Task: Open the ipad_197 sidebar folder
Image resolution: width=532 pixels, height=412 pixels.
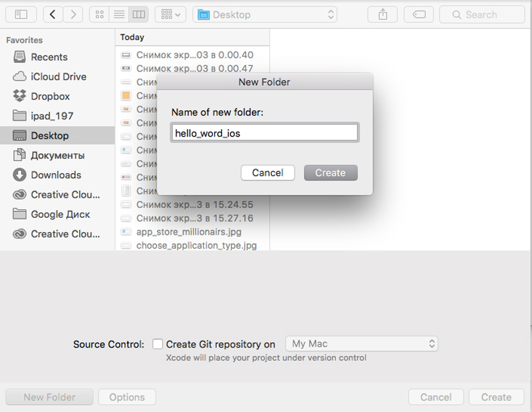Action: coord(57,116)
